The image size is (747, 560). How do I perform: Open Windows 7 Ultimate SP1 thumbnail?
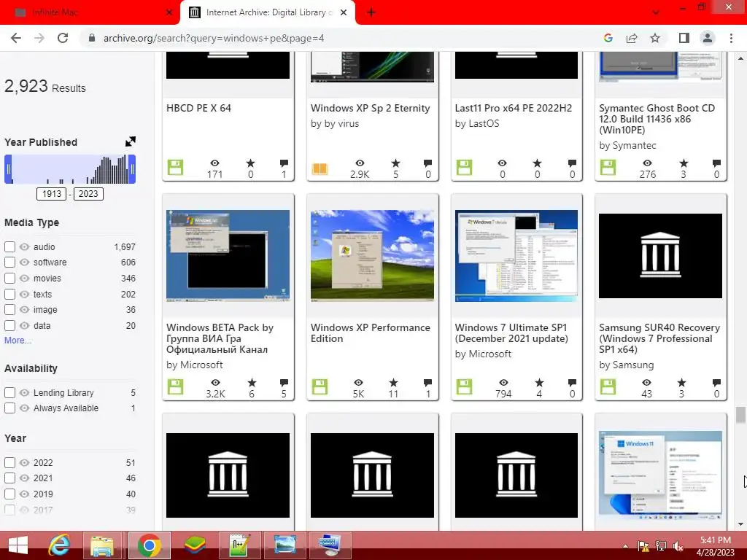516,256
